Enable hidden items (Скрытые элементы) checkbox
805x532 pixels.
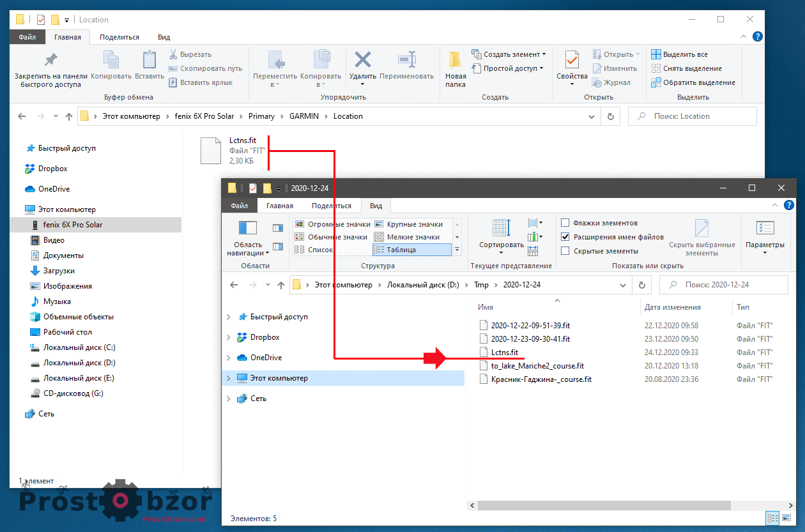[565, 251]
